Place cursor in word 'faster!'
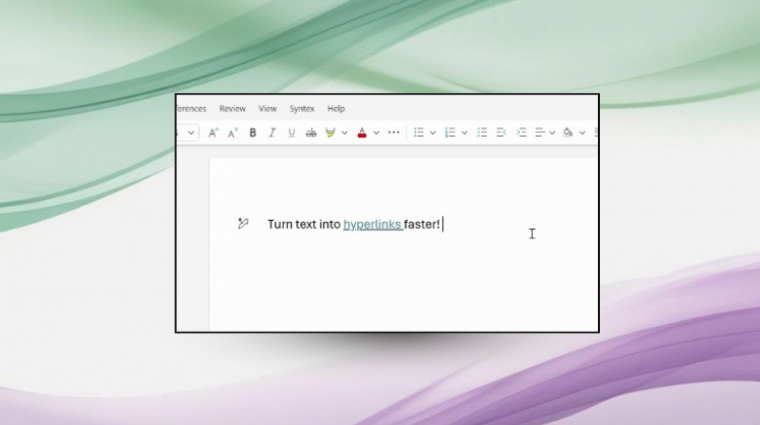 [x=422, y=224]
